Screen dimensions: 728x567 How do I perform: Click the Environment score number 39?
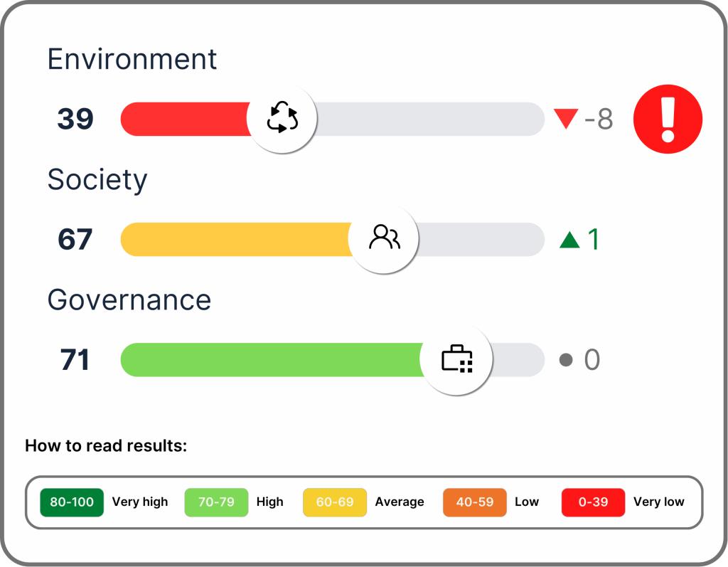(x=75, y=120)
